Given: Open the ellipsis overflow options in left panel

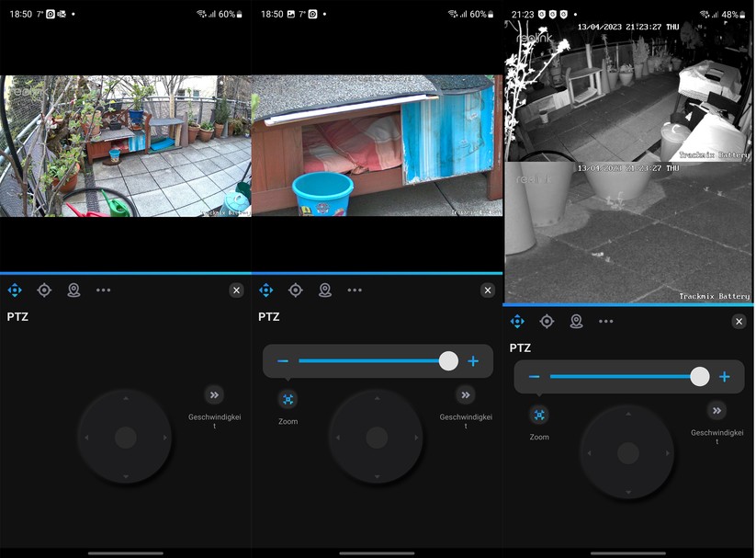Looking at the screenshot, I should coord(104,290).
